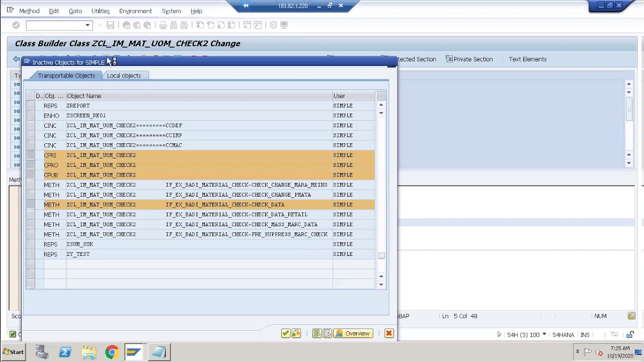
Task: Open the Method menu
Action: click(x=29, y=11)
